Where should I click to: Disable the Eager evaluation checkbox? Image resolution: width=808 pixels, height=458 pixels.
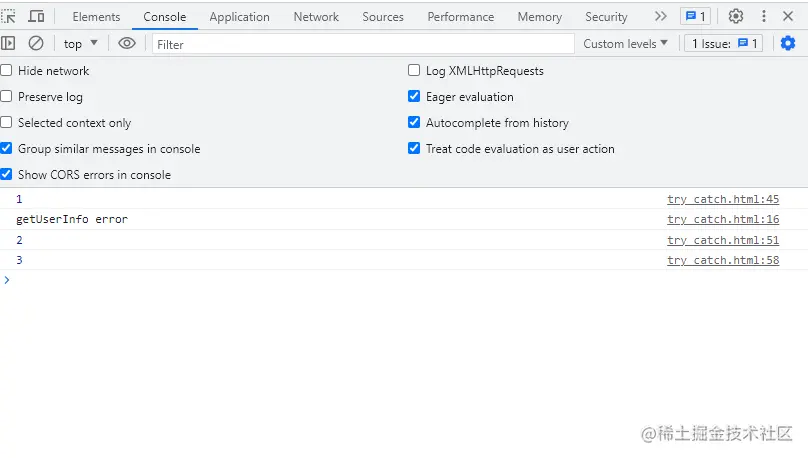(x=414, y=97)
